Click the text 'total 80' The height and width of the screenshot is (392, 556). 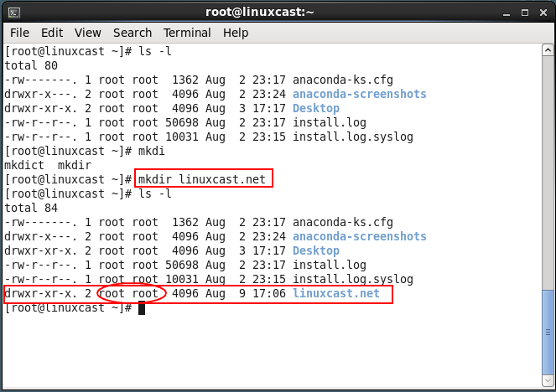31,65
